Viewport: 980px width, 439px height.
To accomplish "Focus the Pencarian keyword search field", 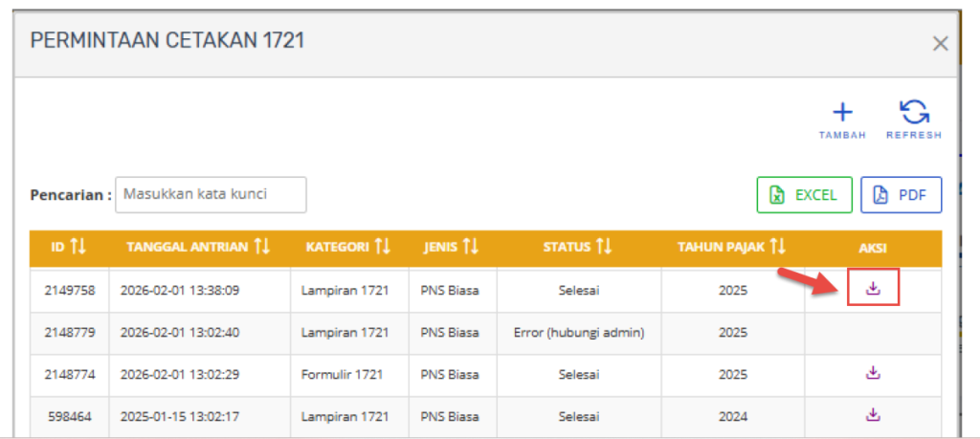I will pos(211,194).
